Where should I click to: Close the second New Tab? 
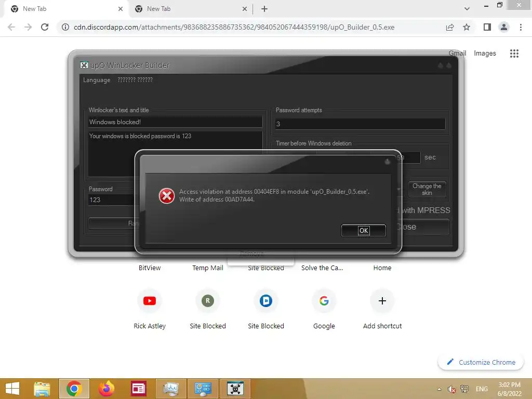[x=245, y=9]
